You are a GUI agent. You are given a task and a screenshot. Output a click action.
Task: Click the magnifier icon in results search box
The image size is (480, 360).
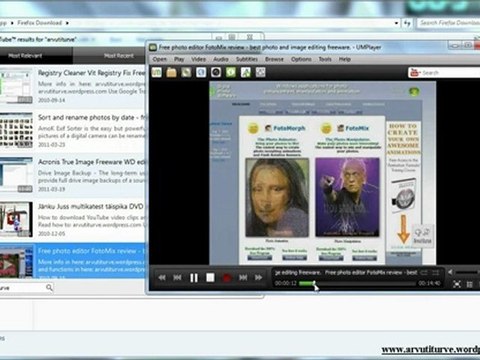point(49,287)
